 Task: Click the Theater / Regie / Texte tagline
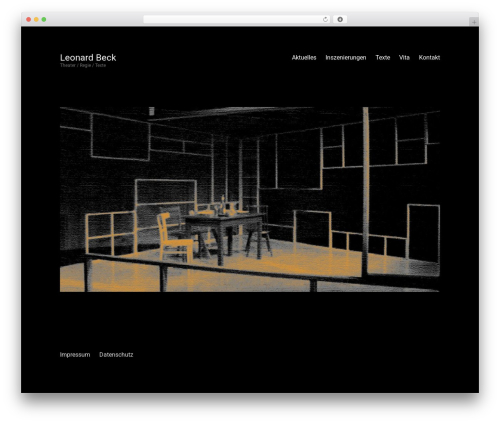point(83,65)
